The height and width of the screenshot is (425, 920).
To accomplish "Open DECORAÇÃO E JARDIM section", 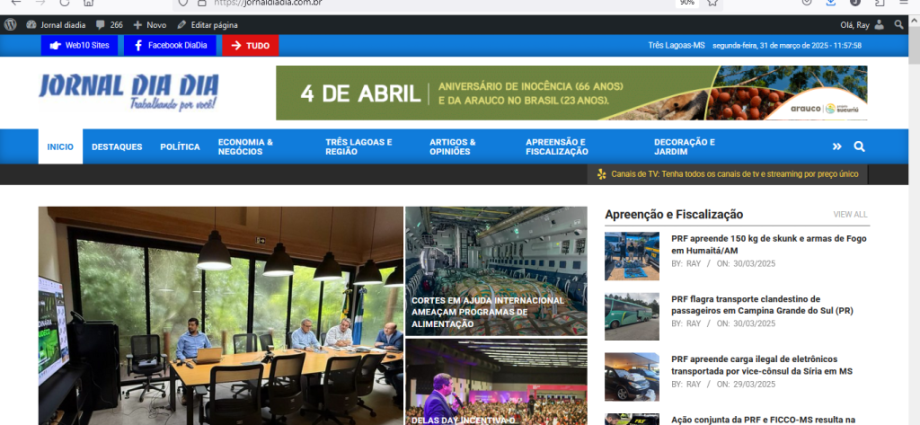I will tap(684, 147).
